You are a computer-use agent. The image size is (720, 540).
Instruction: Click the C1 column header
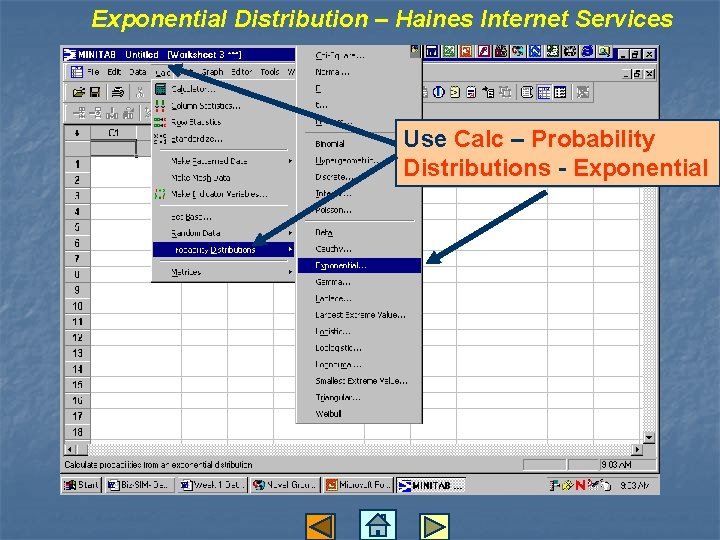[113, 133]
